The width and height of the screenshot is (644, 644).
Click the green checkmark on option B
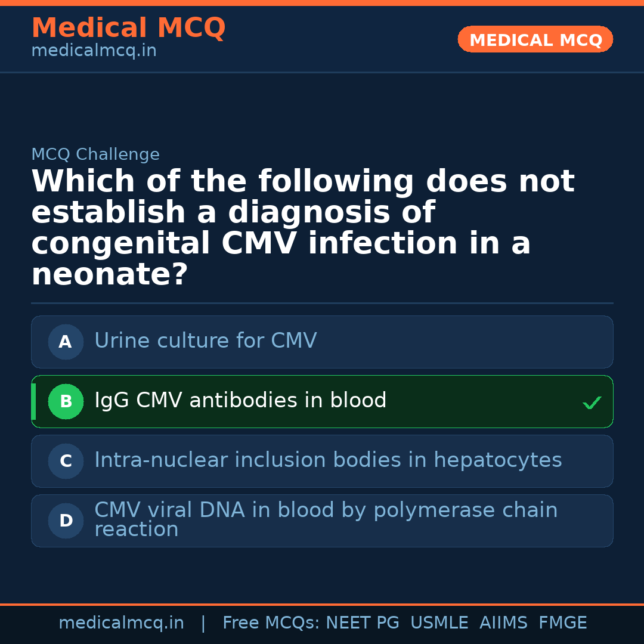tap(592, 403)
